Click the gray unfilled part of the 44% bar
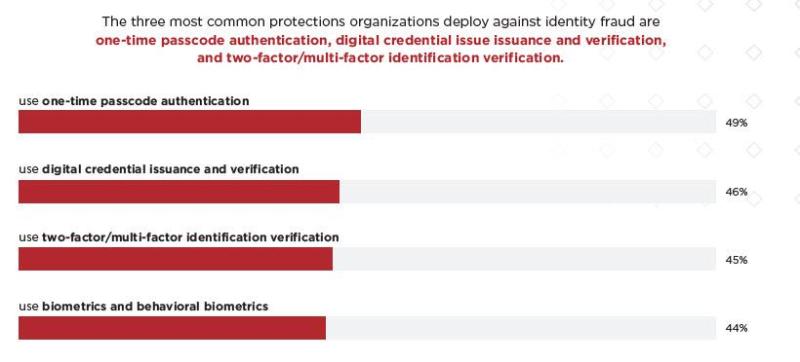800x362 pixels. coord(521,328)
